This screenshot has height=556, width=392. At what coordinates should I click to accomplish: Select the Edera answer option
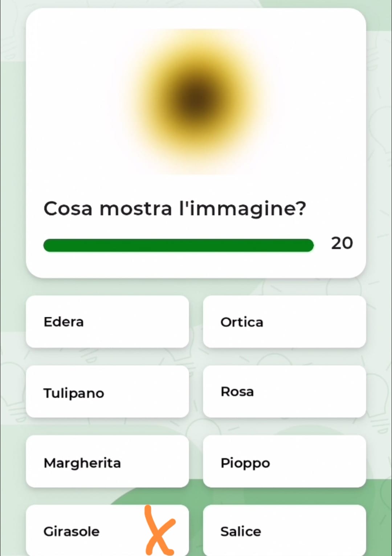tap(107, 322)
